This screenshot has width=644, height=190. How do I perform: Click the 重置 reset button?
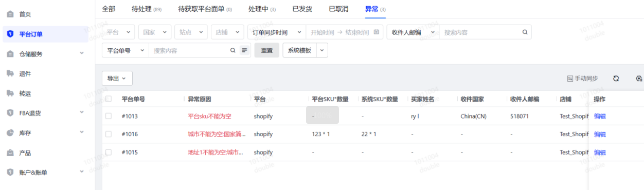(x=267, y=50)
